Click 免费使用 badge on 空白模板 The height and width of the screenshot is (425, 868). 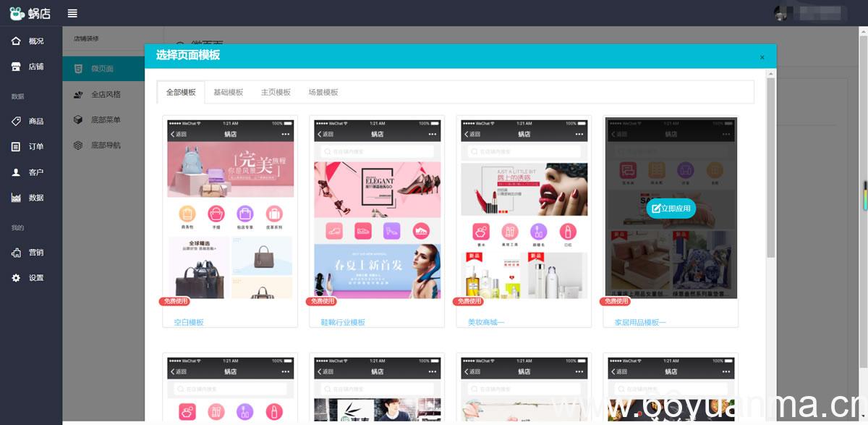[x=174, y=301]
